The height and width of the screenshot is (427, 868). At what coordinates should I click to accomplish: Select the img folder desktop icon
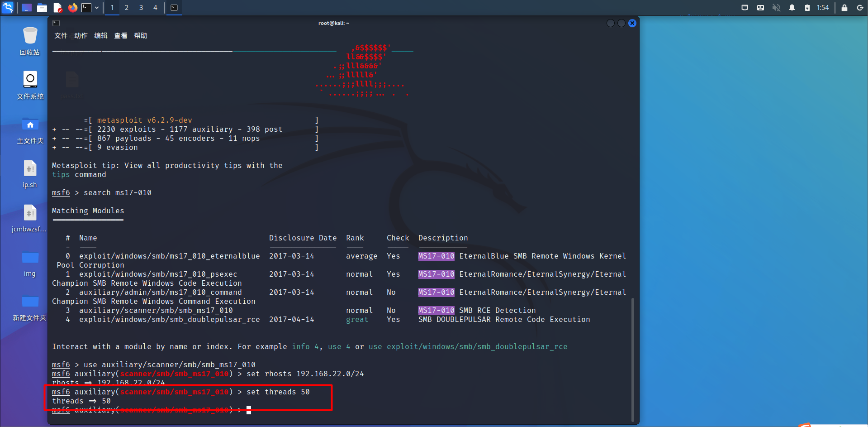click(30, 263)
